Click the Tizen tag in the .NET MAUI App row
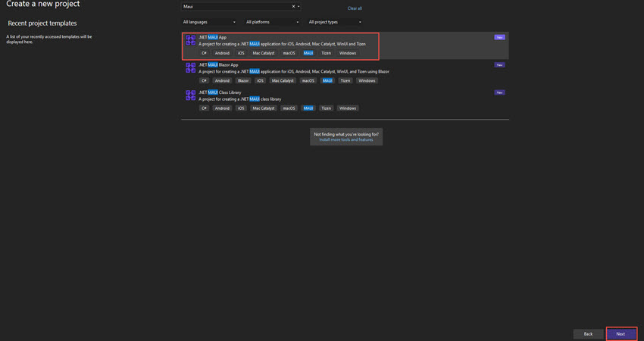The image size is (644, 341). 326,53
